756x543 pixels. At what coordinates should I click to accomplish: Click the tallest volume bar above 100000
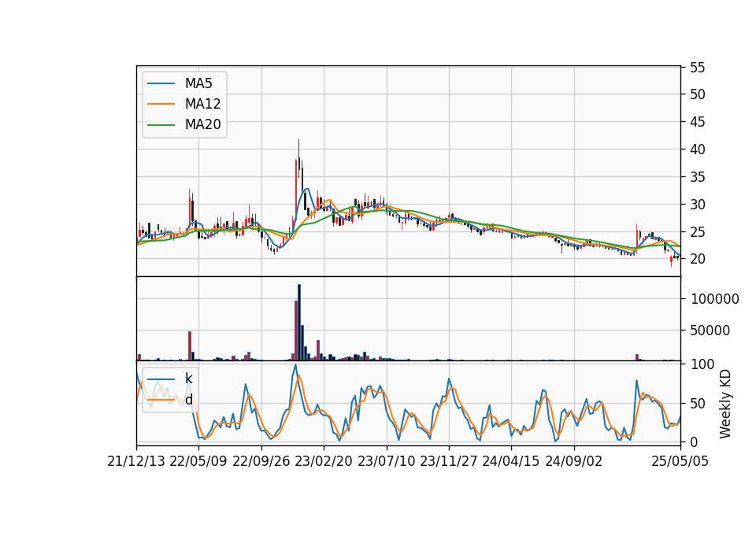click(x=299, y=323)
